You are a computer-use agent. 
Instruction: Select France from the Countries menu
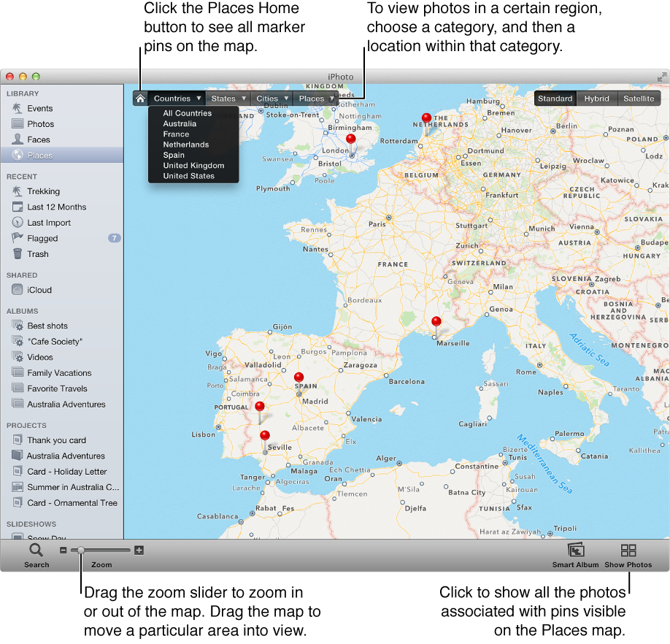pos(176,134)
